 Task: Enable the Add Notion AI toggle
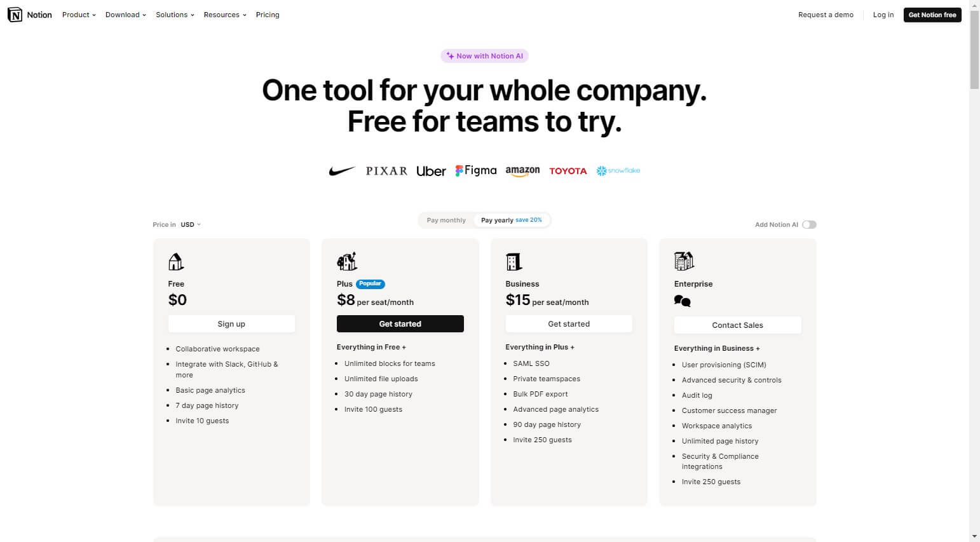pos(809,224)
